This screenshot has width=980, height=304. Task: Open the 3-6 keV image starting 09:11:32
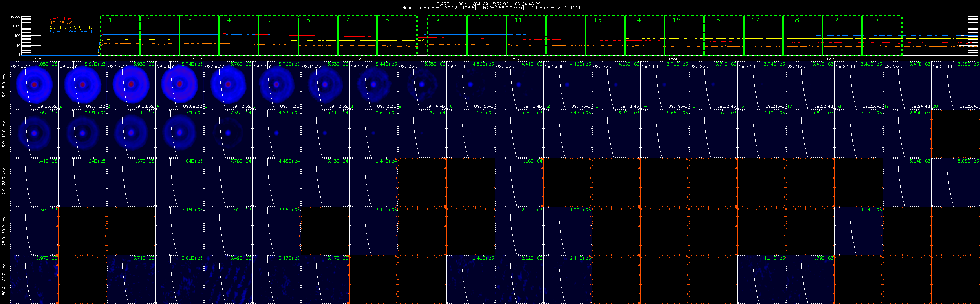click(x=325, y=85)
